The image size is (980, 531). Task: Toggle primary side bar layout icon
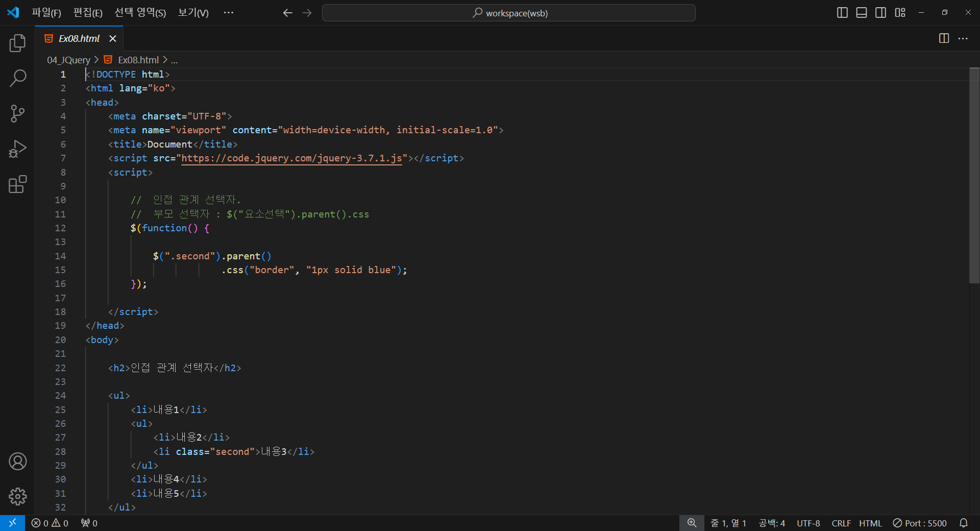842,13
